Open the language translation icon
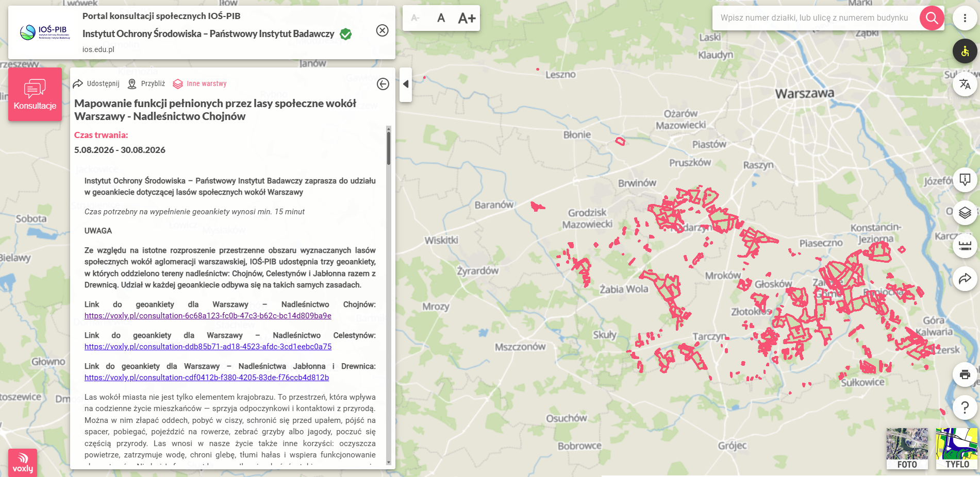Screen dimensions: 980x477 click(x=965, y=84)
